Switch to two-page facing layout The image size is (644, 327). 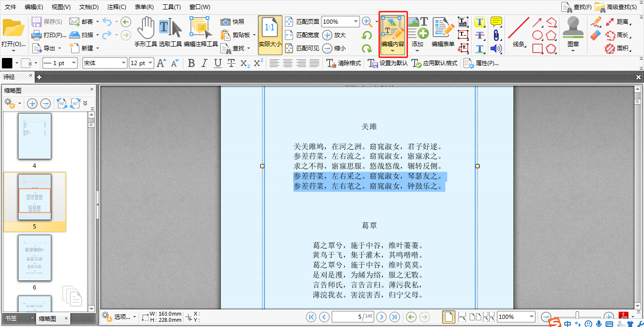point(475,317)
